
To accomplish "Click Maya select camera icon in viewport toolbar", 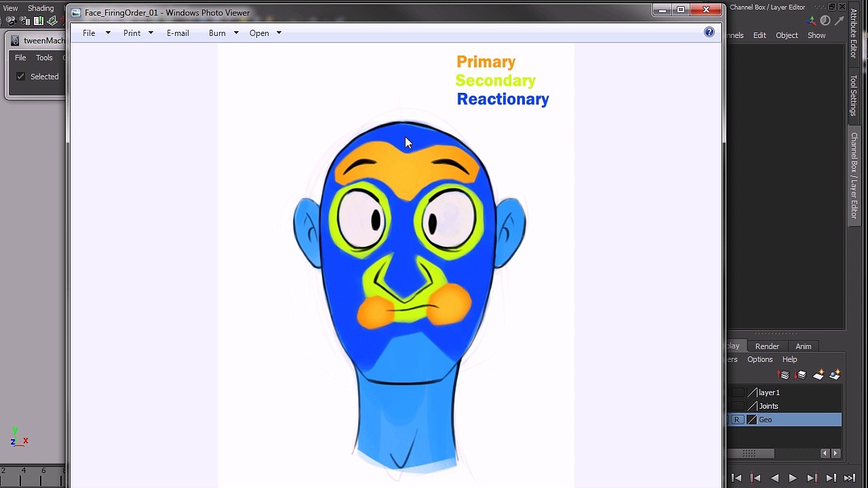I will (12, 21).
